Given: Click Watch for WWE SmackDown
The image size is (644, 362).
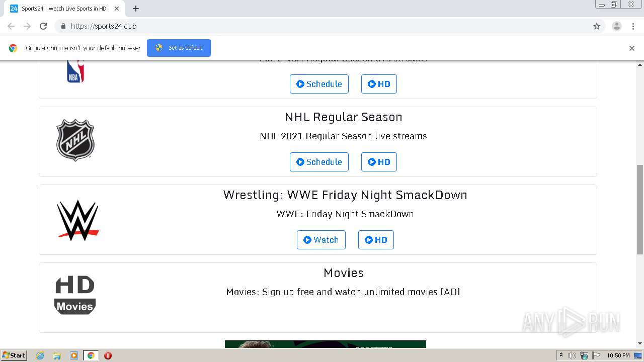Looking at the screenshot, I should click(321, 240).
